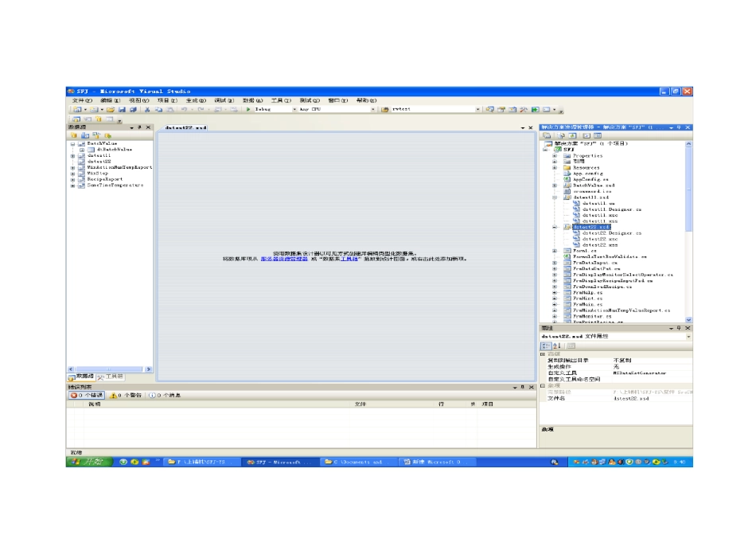The image size is (756, 535).
Task: Toggle auto-hide pin of Data Sources panel
Action: point(139,127)
